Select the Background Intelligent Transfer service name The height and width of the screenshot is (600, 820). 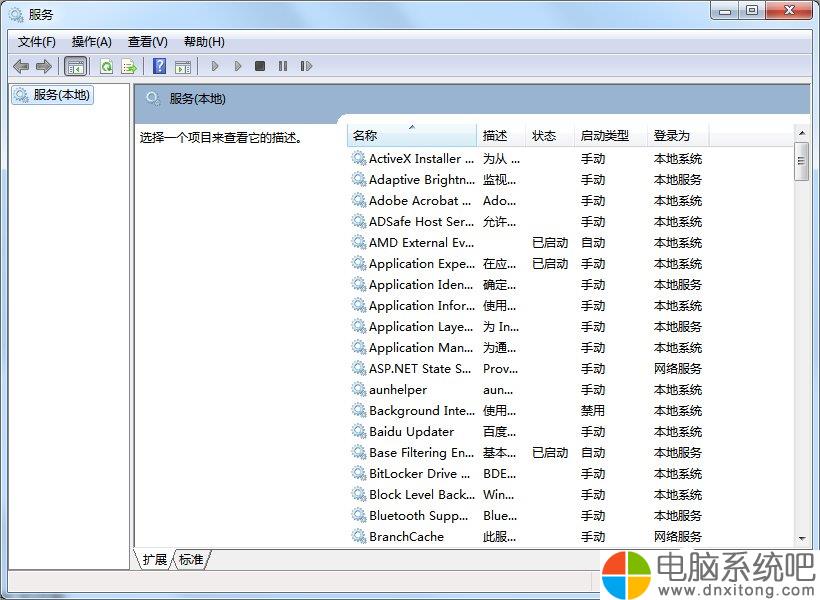coord(422,411)
